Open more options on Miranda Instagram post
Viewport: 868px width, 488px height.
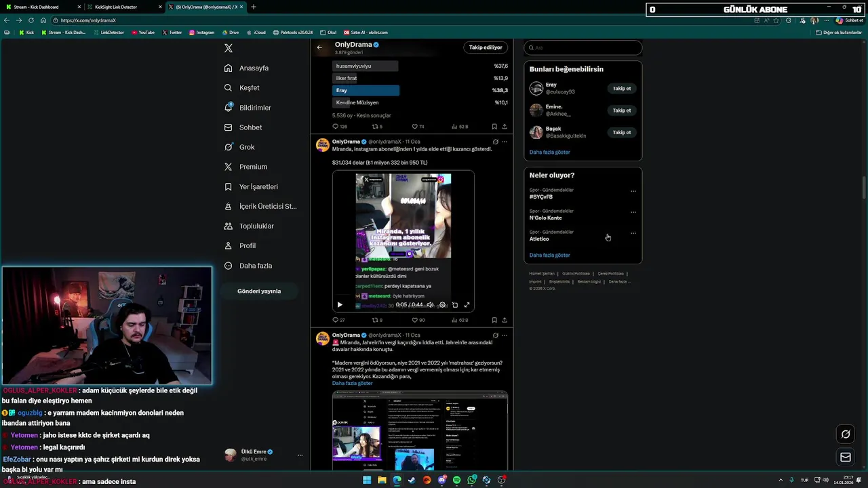click(505, 142)
